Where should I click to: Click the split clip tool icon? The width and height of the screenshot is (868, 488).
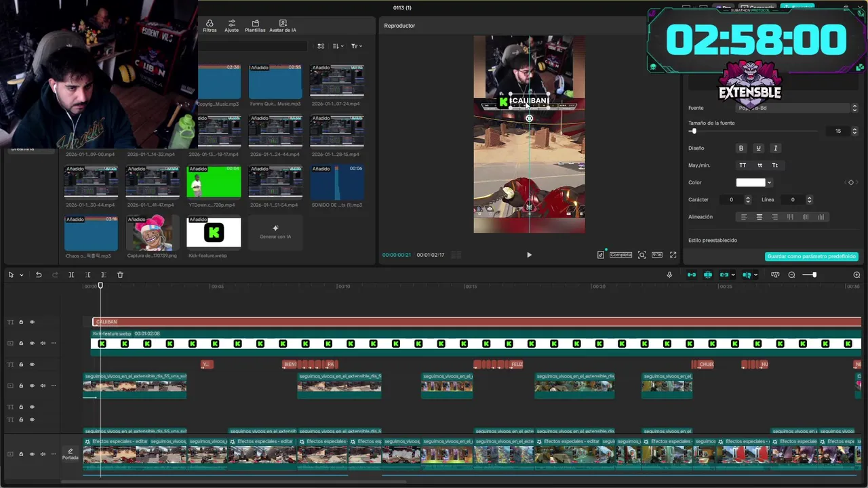(71, 274)
